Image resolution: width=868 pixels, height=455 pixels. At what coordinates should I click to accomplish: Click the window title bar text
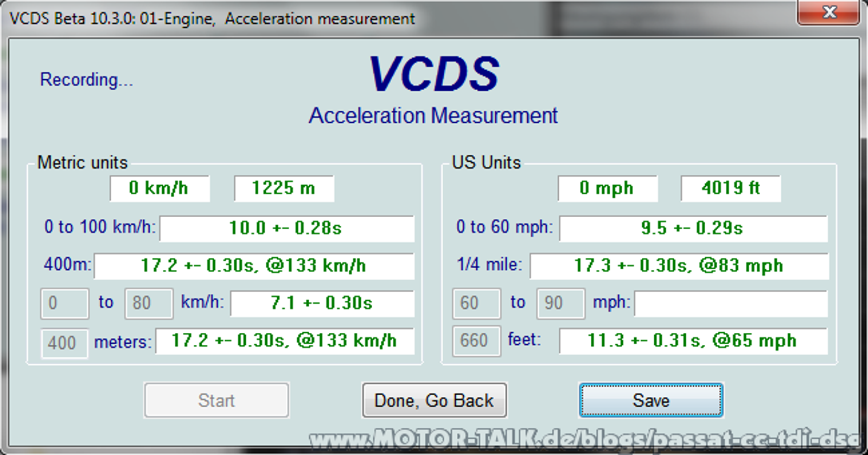pos(212,18)
